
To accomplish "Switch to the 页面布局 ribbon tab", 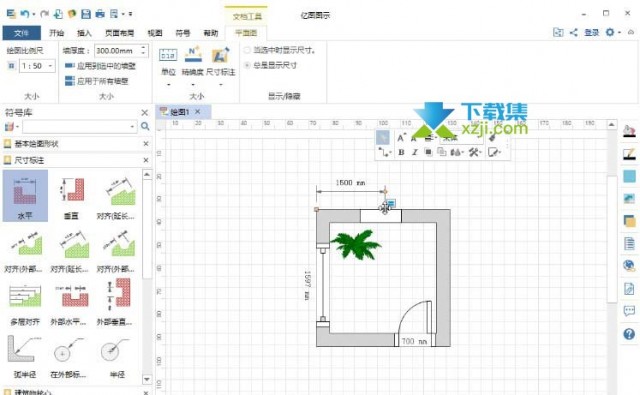I will tap(119, 33).
